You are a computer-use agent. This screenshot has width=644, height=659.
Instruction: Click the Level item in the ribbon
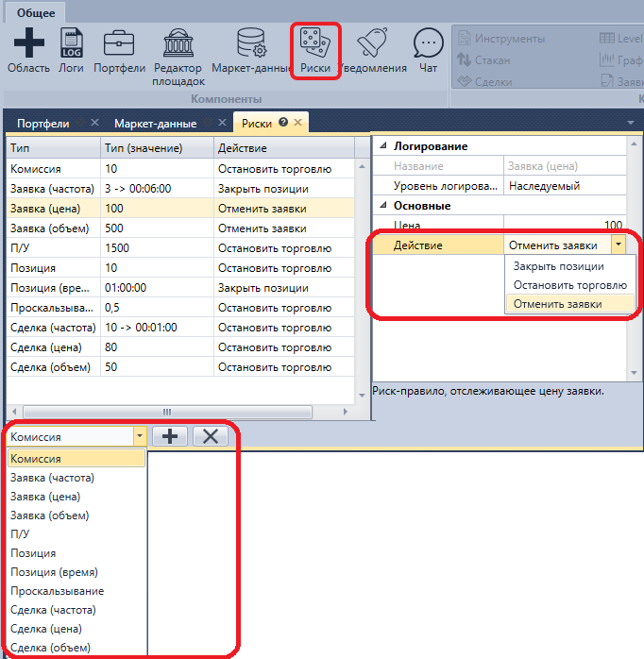tap(620, 39)
